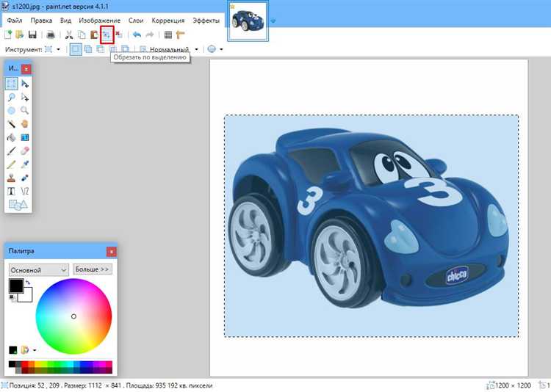
Task: Expand the Инструмент tool chooser dropdown
Action: [51, 49]
